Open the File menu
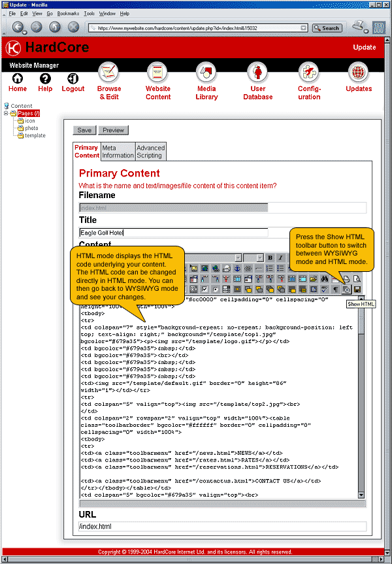Viewport: 392px width, 564px height. click(12, 14)
